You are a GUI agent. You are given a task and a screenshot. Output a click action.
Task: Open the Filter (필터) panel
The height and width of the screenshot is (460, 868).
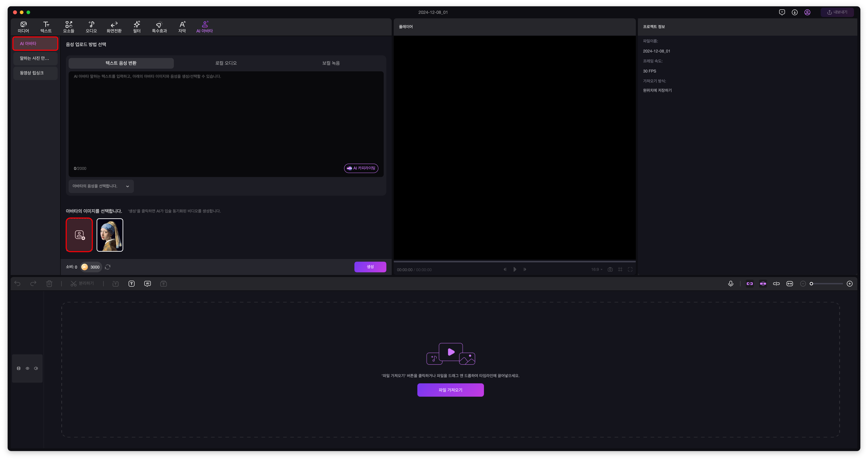tap(136, 27)
